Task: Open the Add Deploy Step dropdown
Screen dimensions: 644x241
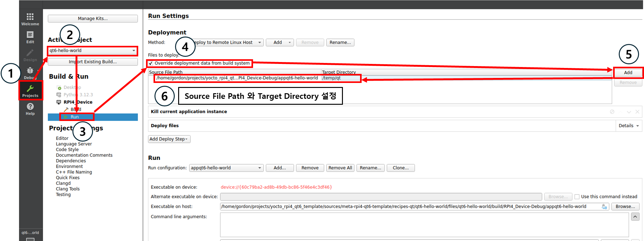Action: point(169,139)
